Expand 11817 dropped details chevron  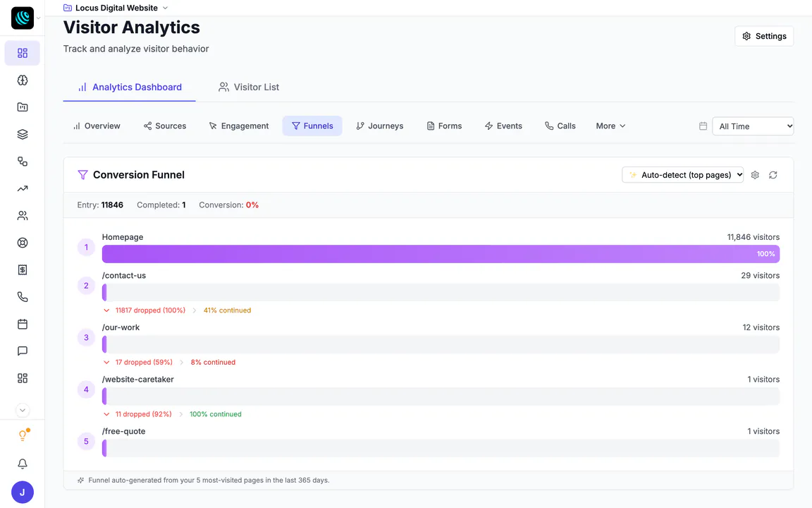[x=106, y=310]
